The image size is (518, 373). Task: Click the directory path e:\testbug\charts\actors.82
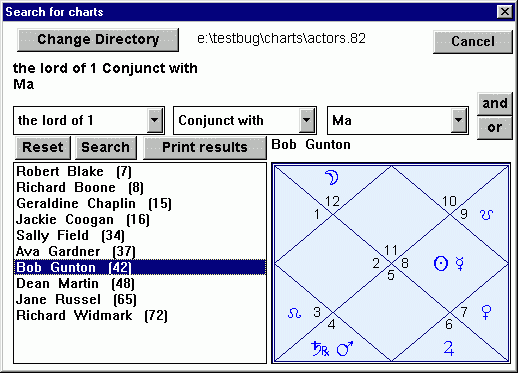[x=281, y=38]
